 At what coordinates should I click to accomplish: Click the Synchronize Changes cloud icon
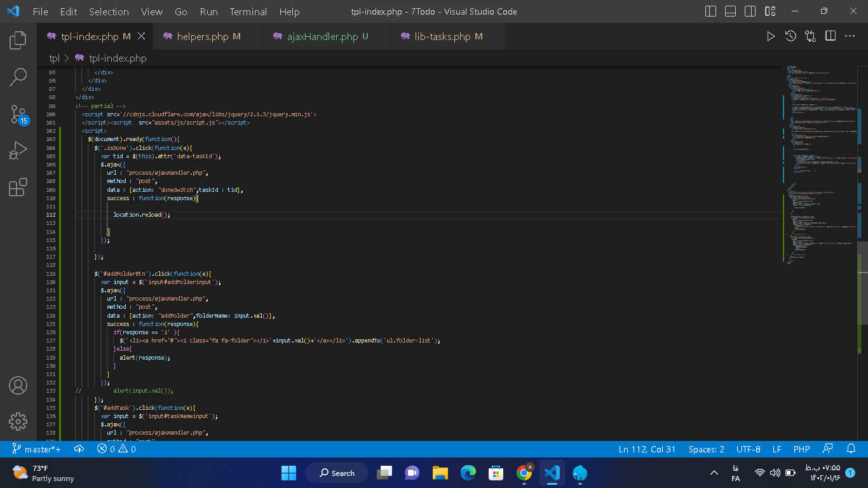[79, 449]
